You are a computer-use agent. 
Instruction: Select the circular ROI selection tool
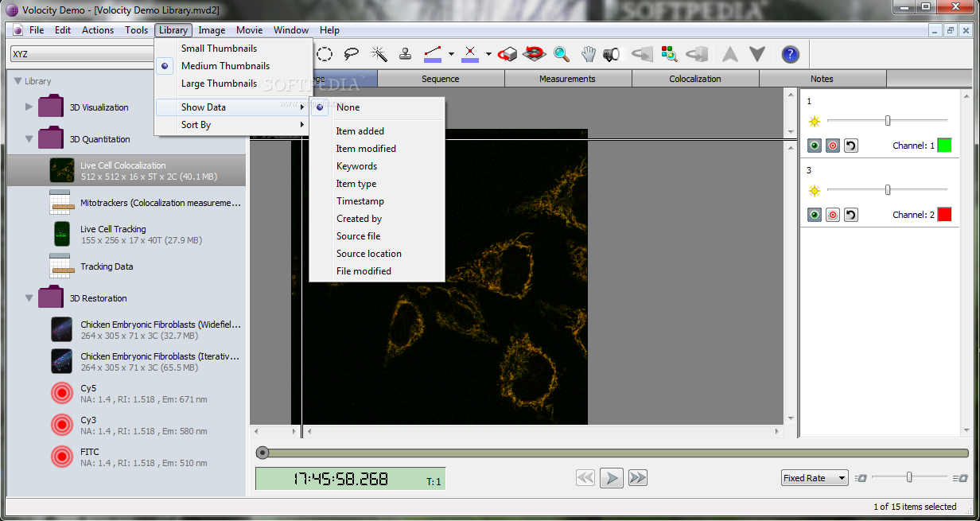(325, 54)
